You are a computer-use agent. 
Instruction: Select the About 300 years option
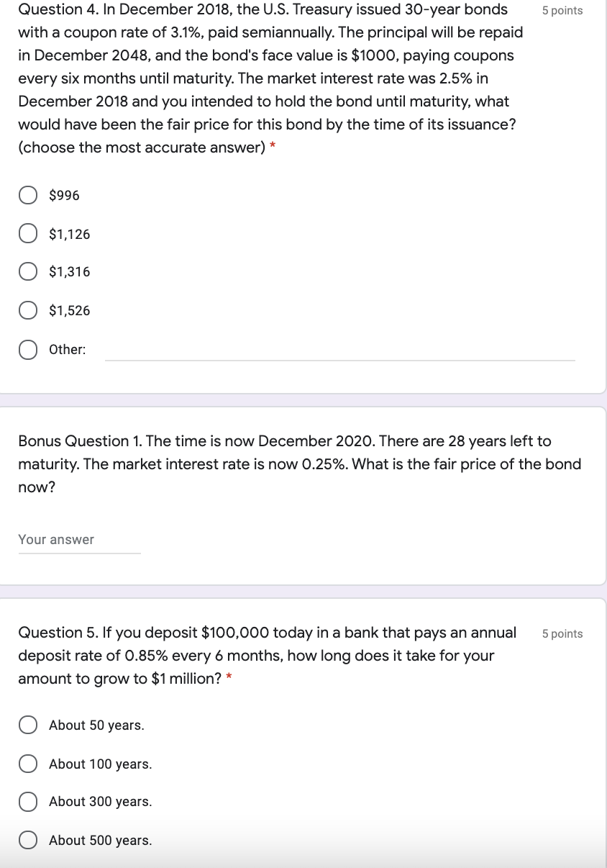point(28,801)
